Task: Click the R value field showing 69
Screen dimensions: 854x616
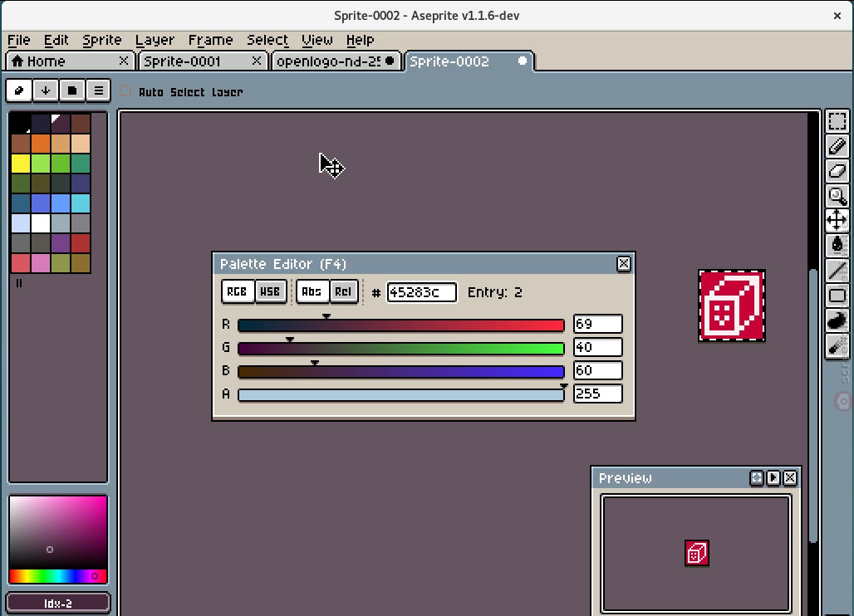Action: [597, 324]
